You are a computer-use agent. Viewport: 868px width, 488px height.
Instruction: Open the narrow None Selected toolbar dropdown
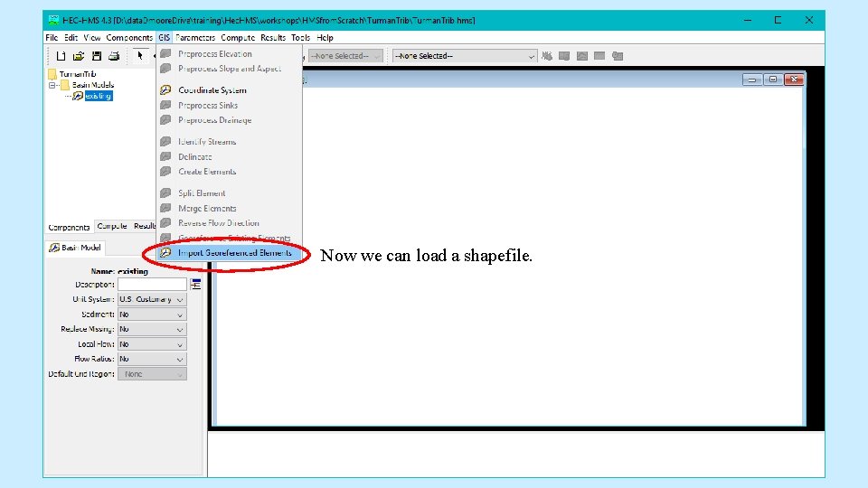[x=345, y=56]
